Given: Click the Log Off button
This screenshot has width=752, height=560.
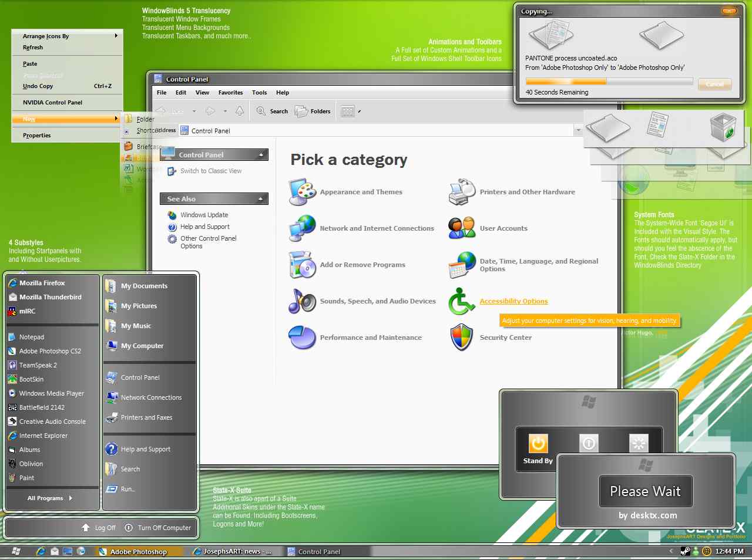Looking at the screenshot, I should [x=99, y=528].
